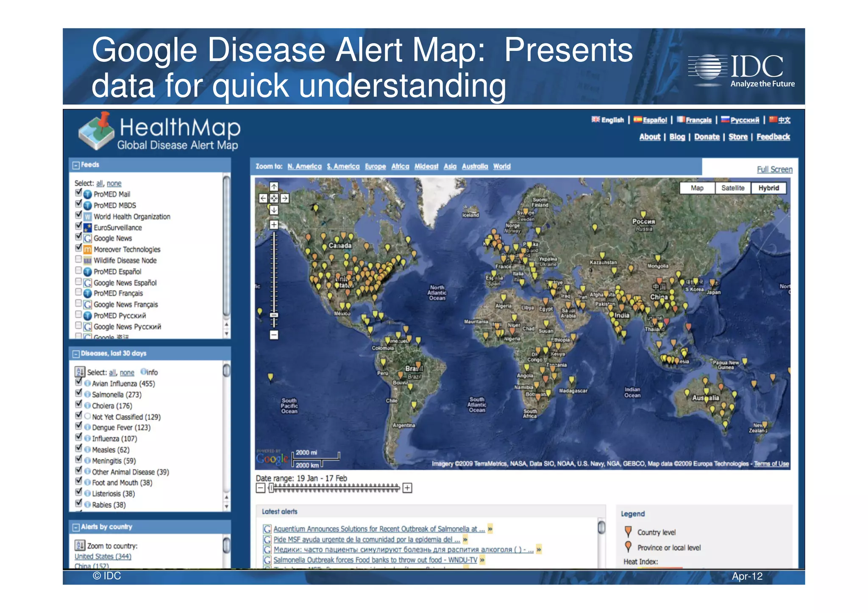
Task: Click the HealthMap logo
Action: pos(159,132)
